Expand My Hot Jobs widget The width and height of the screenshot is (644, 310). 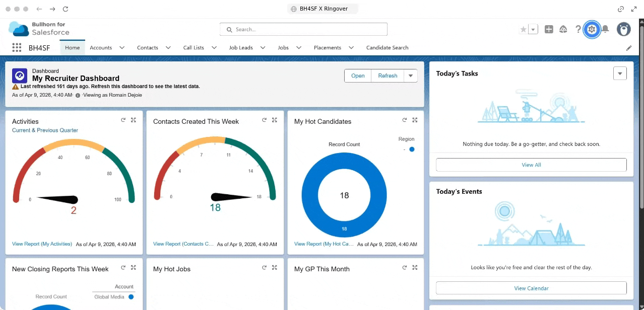[x=275, y=267]
